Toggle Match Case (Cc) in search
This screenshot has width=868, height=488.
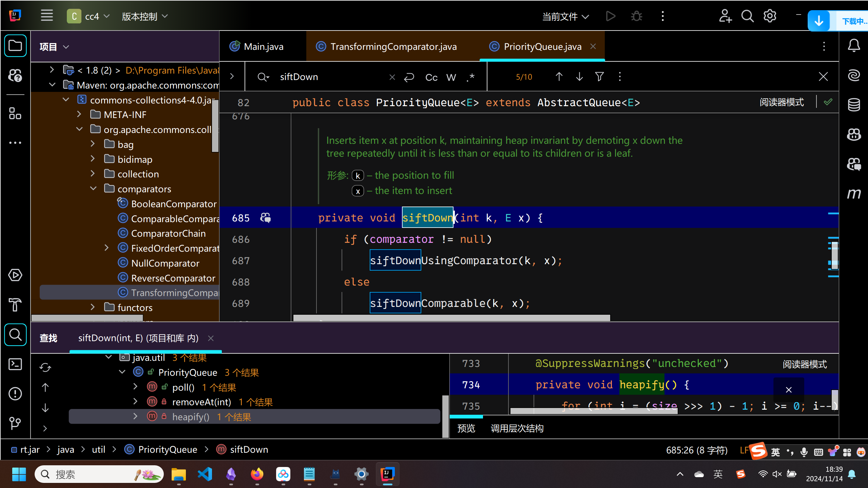click(x=431, y=78)
